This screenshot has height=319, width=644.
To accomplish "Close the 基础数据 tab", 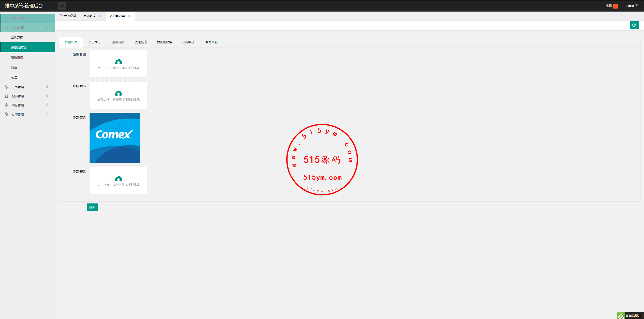I will [x=100, y=16].
